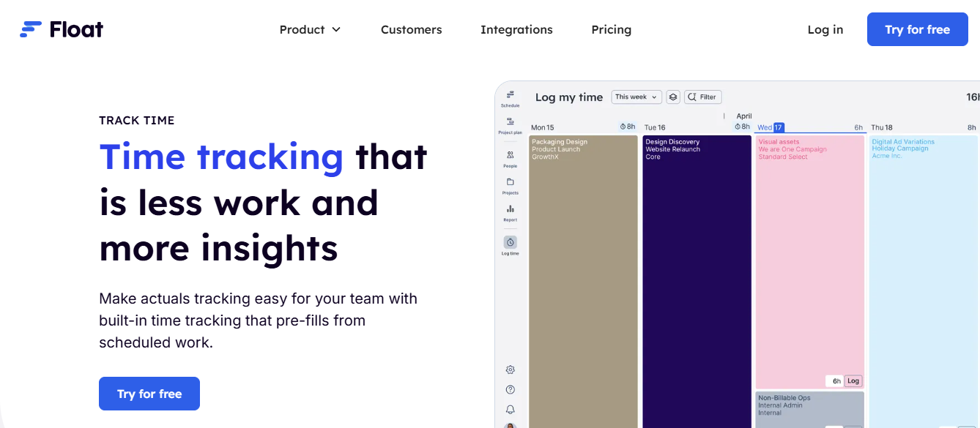The image size is (980, 428).
Task: Click the Float logo
Action: (x=62, y=29)
